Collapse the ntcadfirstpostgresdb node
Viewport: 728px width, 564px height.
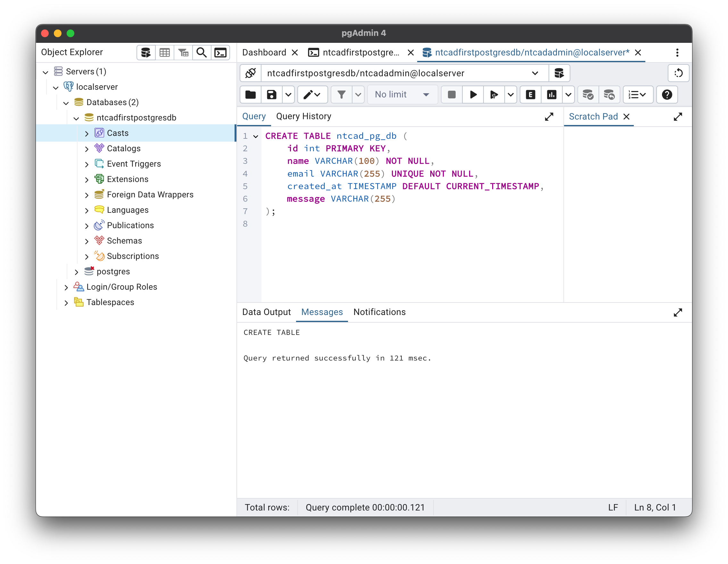[x=76, y=118]
